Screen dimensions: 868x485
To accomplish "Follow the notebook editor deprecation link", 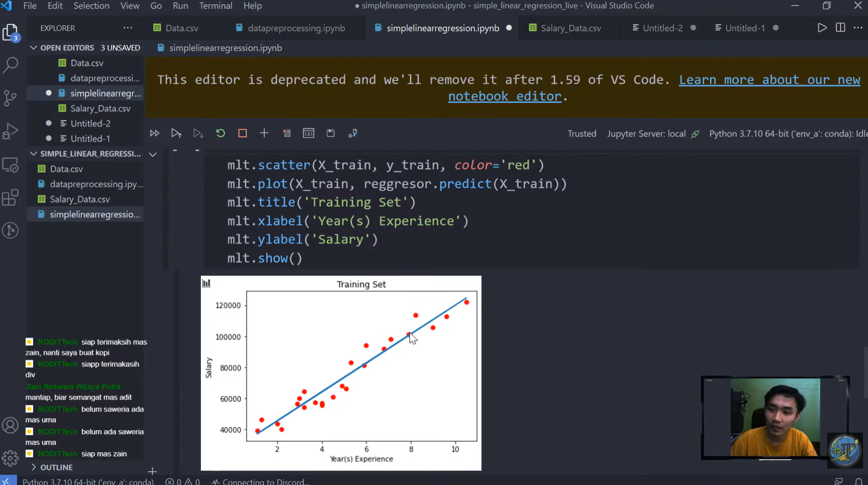I will 505,96.
